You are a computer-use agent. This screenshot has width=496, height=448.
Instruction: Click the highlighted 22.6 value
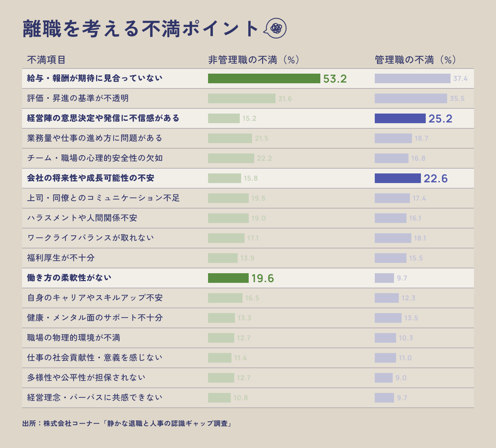(435, 179)
